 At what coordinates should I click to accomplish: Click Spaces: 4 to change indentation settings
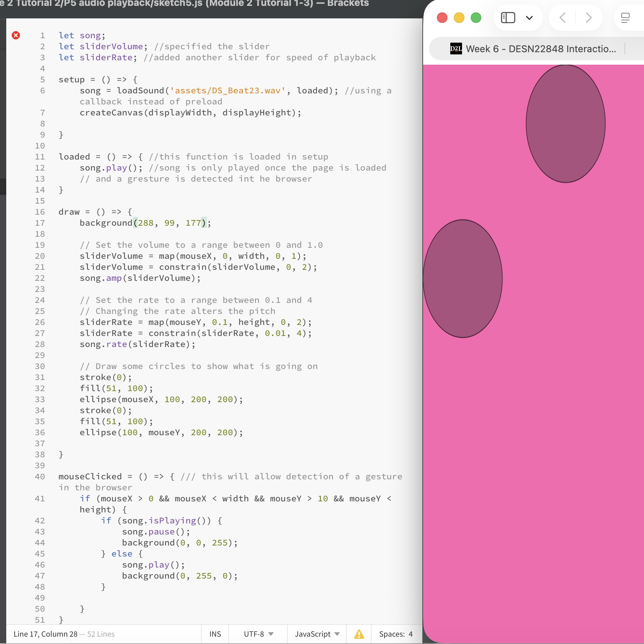(x=396, y=634)
